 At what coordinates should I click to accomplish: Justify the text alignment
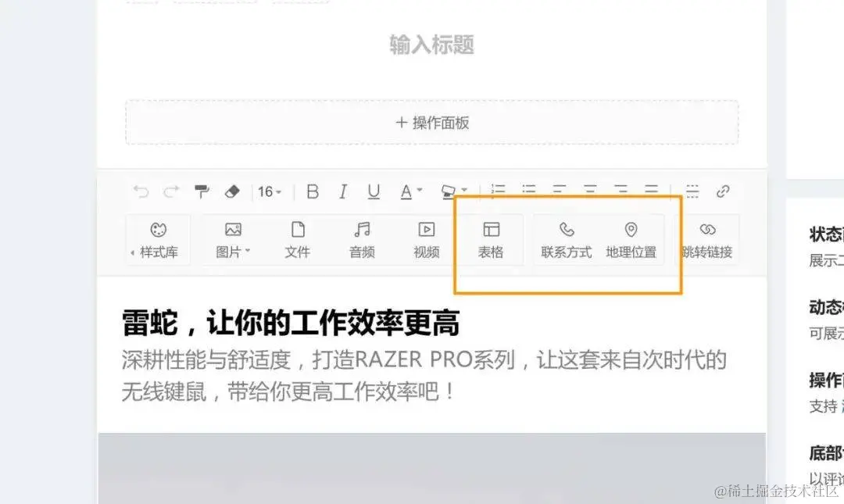click(x=651, y=191)
